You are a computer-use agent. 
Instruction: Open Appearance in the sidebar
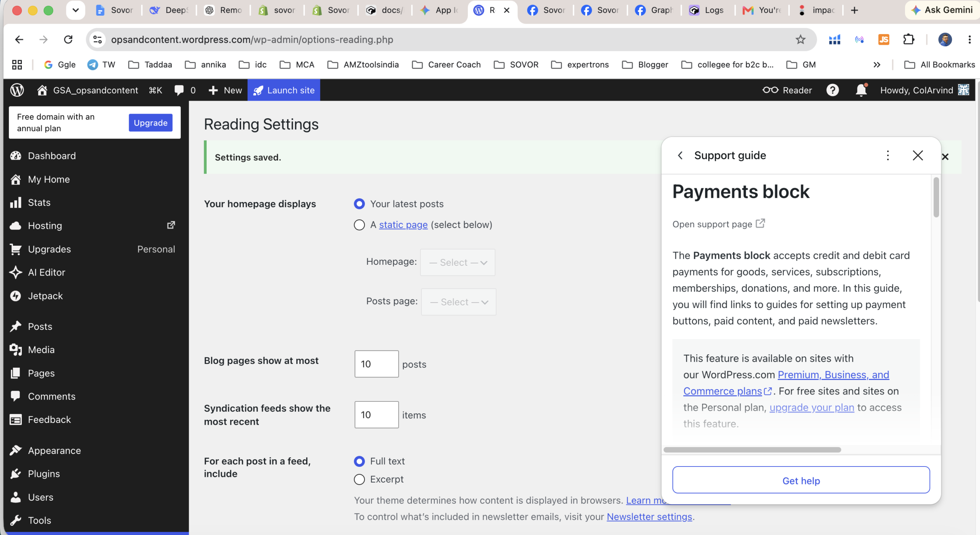[54, 450]
